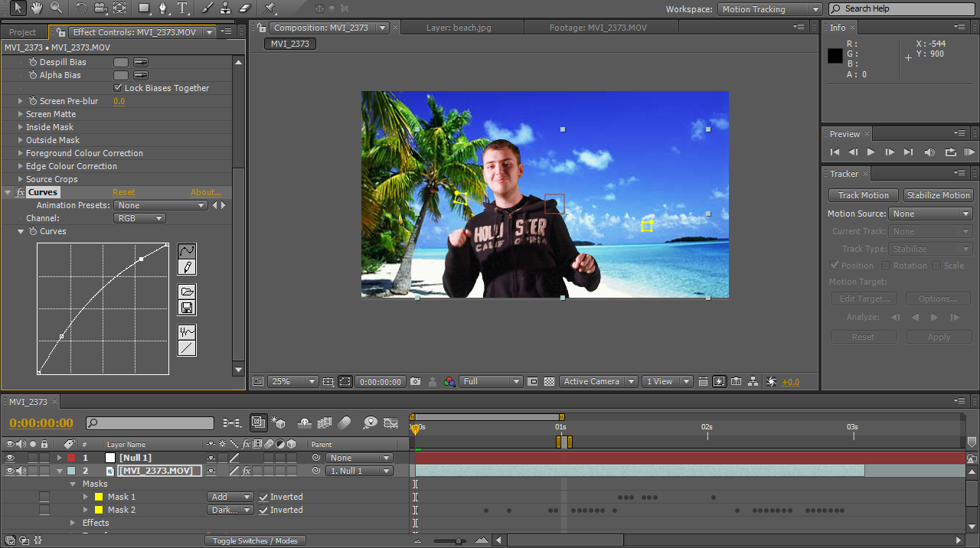Viewport: 980px width, 548px height.
Task: Change the Mask 1 blending mode from Add
Action: pos(229,496)
